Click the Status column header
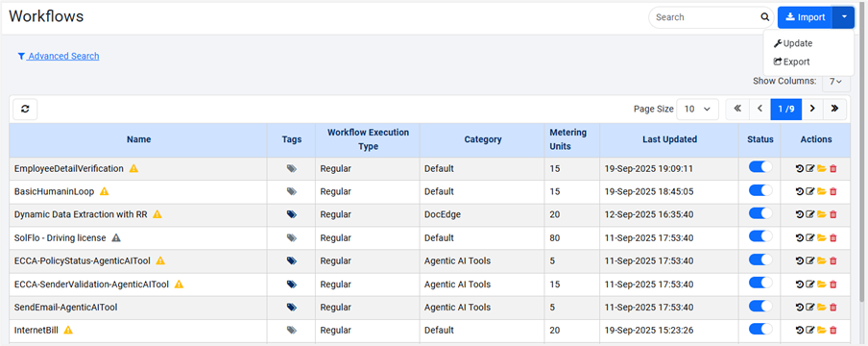Viewport: 868px width, 346px height. click(x=760, y=139)
